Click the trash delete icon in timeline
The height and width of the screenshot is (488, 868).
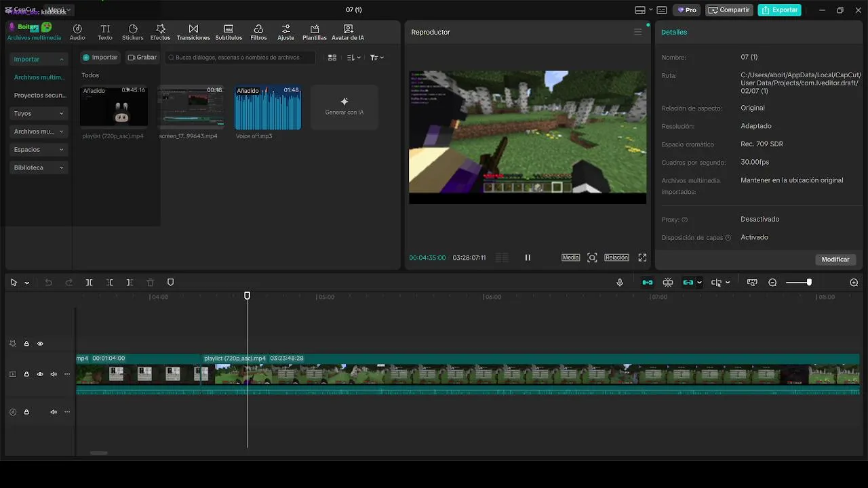[151, 283]
